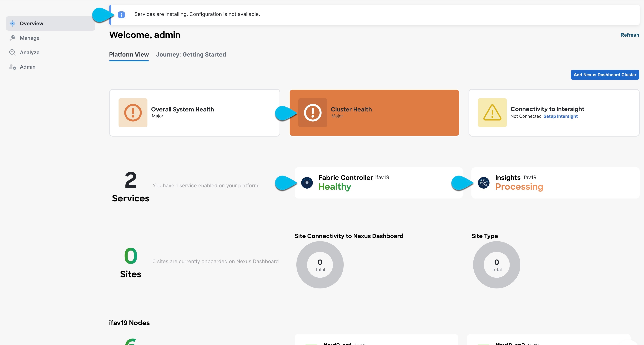Click the Admin user-gear icon
The image size is (644, 345).
(12, 67)
